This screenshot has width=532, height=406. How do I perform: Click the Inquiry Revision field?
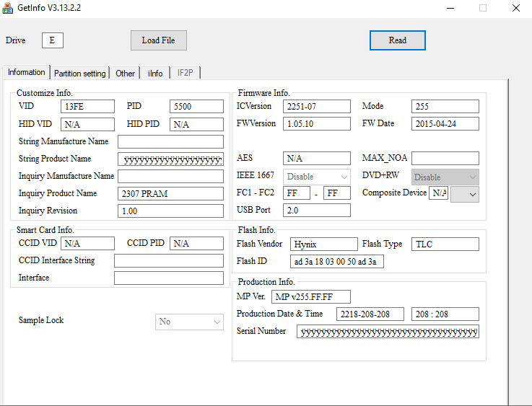coord(170,211)
